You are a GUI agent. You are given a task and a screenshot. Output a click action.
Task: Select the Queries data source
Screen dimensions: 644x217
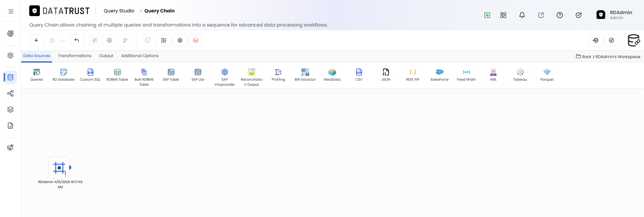[37, 75]
